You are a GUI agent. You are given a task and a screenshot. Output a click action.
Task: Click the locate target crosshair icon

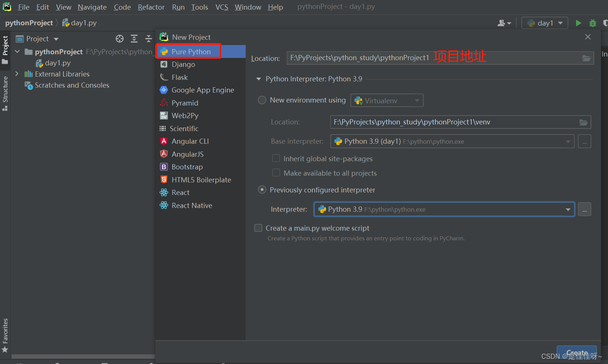click(x=120, y=39)
